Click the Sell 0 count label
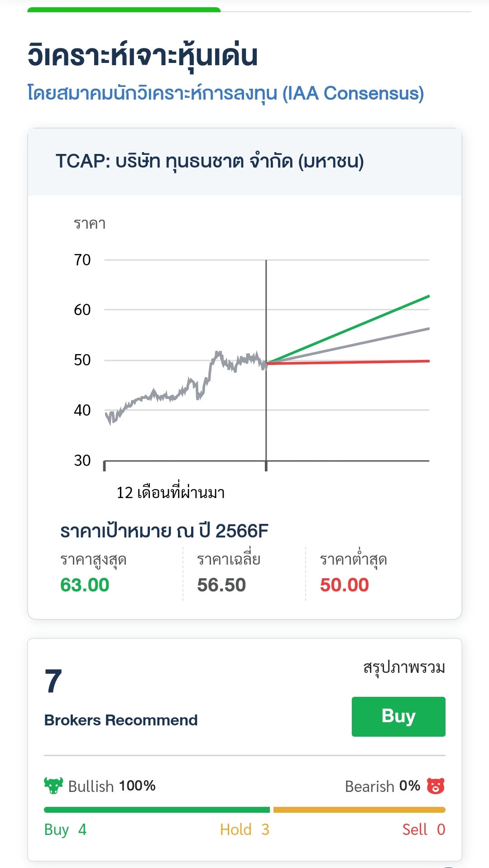Screen dimensions: 489x868 click(424, 830)
